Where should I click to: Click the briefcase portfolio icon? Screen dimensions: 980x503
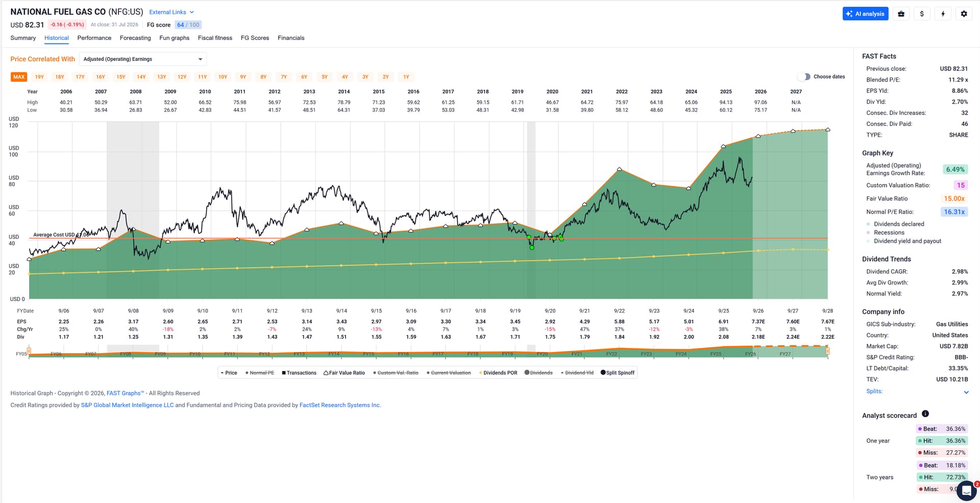click(x=901, y=14)
